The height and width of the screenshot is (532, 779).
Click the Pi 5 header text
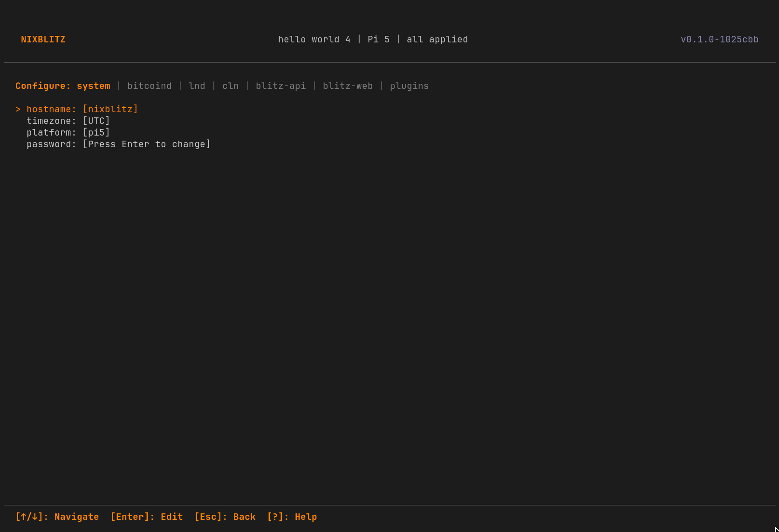point(378,40)
